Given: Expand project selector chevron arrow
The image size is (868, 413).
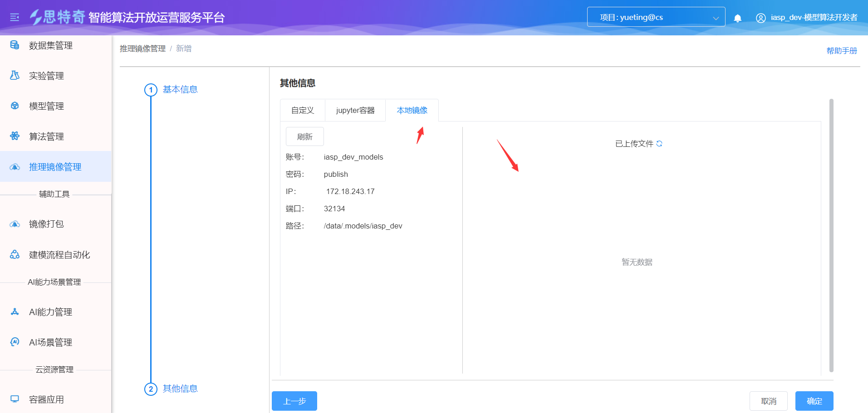Looking at the screenshot, I should tap(716, 18).
